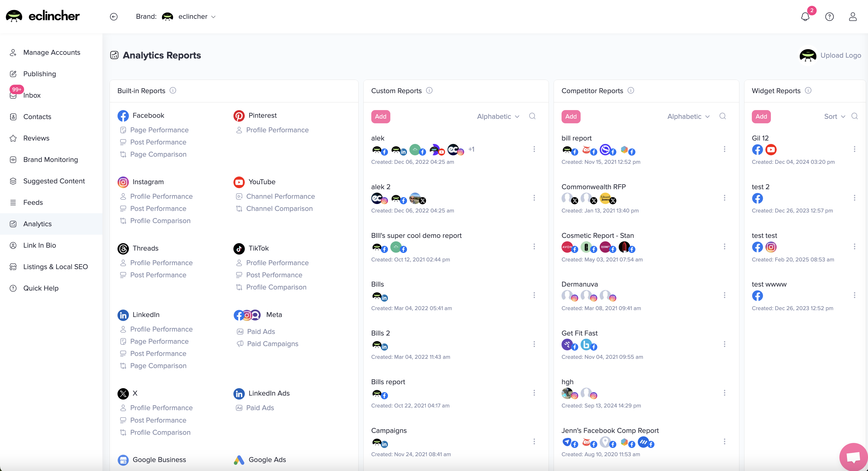Click the TikTok icon
The image size is (868, 471).
[x=238, y=248]
